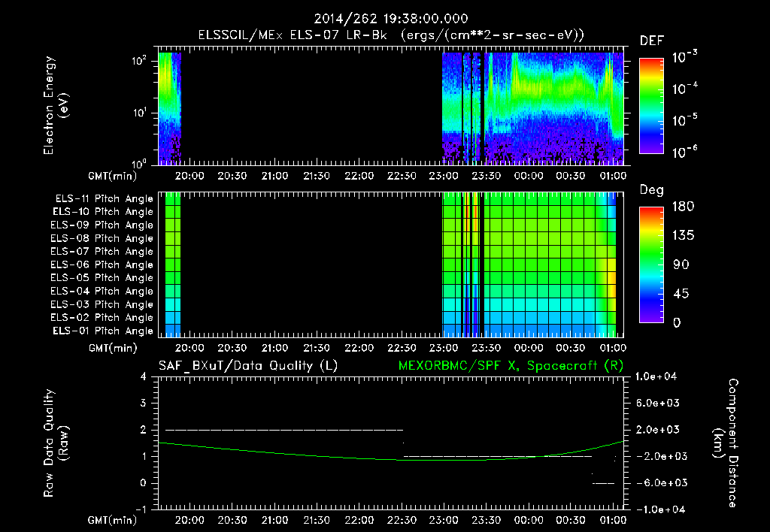Click 01:00 tick label under bottom panel

tap(613, 520)
